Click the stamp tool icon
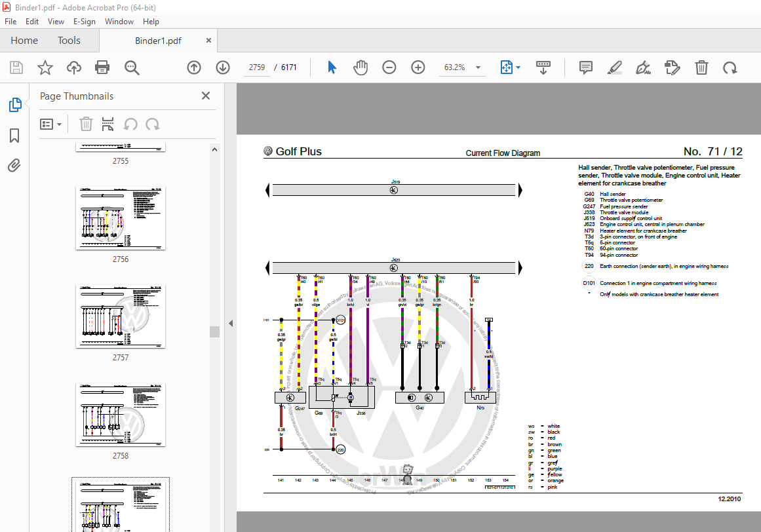Image resolution: width=761 pixels, height=532 pixels. [x=673, y=67]
